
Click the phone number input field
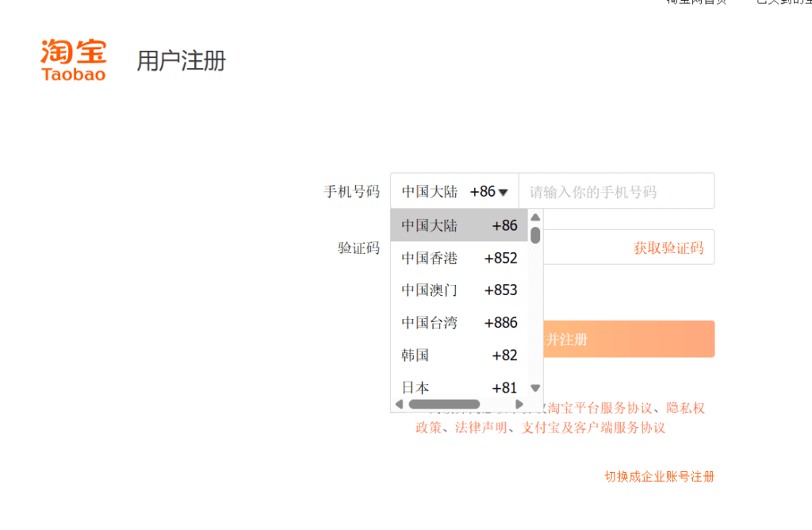click(616, 191)
